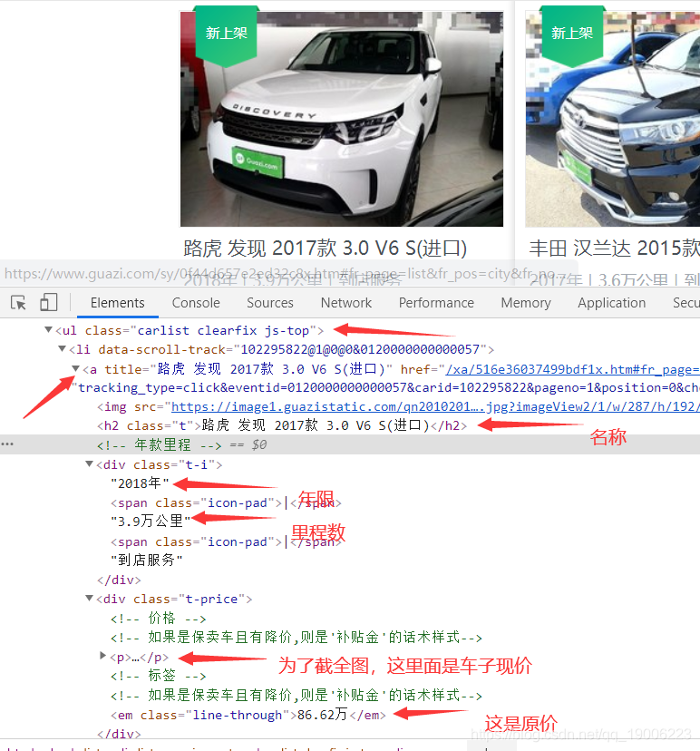Go to the Memory tab
The height and width of the screenshot is (751, 700).
tap(526, 303)
